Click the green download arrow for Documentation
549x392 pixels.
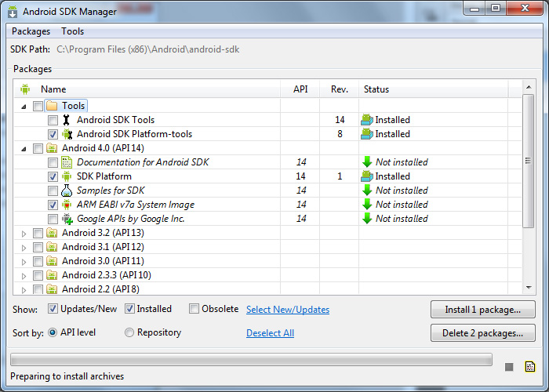367,162
